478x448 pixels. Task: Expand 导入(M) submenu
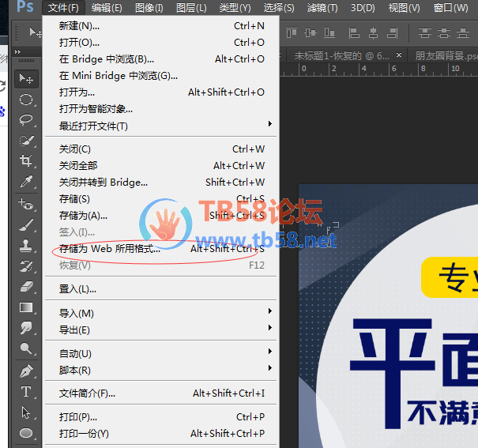pyautogui.click(x=160, y=313)
